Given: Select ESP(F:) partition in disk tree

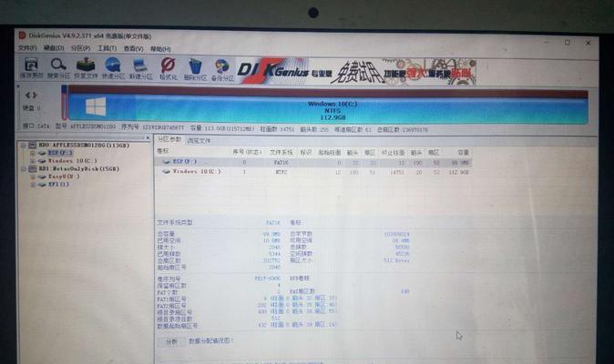Looking at the screenshot, I should tap(60, 153).
